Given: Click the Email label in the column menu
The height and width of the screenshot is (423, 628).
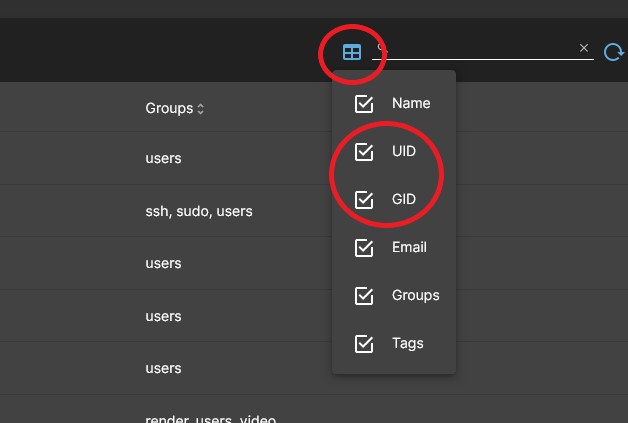Looking at the screenshot, I should coord(409,247).
